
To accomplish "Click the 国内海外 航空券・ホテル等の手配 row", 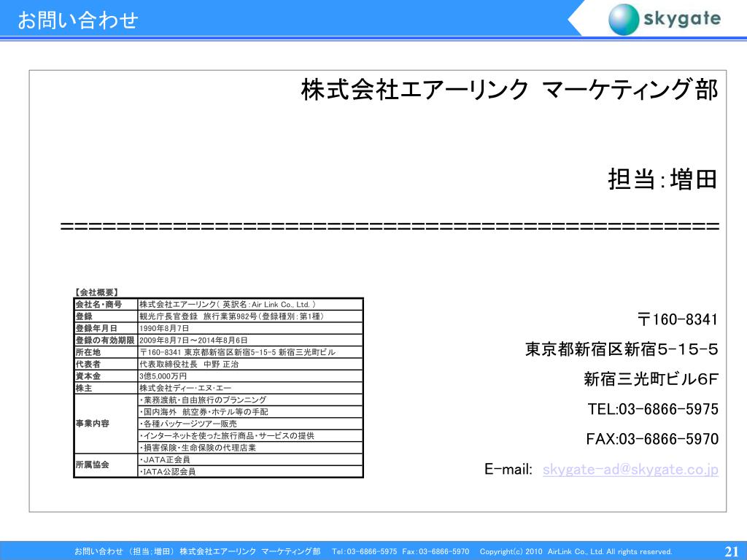I will click(x=251, y=411).
